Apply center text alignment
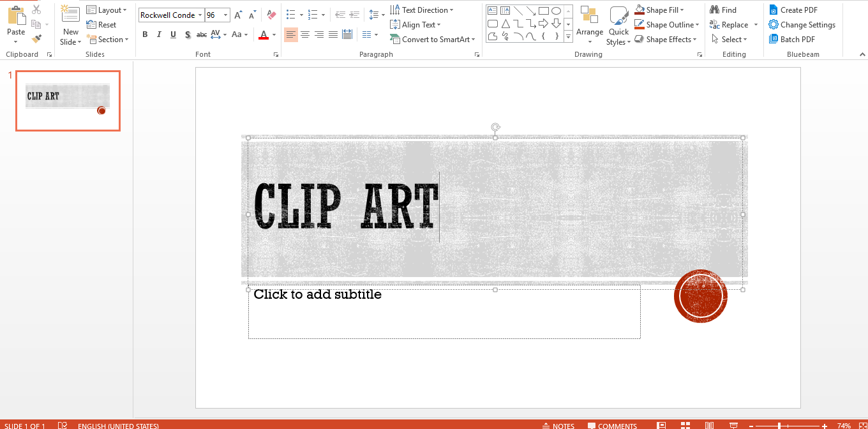868x429 pixels. (304, 34)
